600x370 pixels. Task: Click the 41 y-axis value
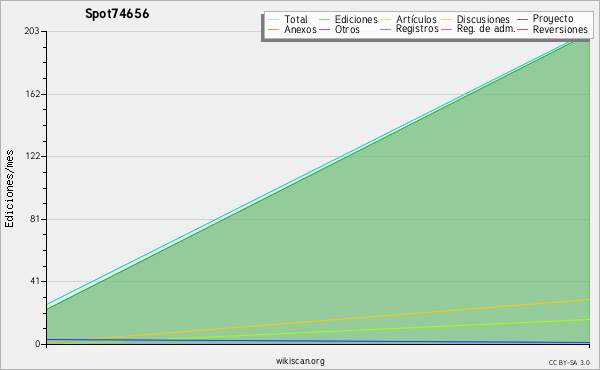coord(35,281)
